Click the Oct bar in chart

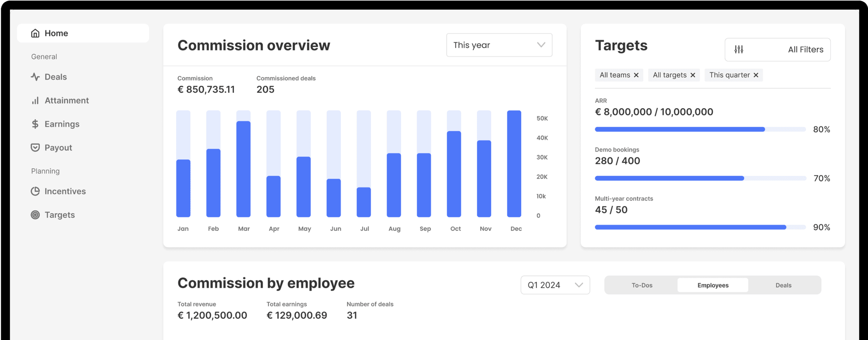(x=454, y=174)
